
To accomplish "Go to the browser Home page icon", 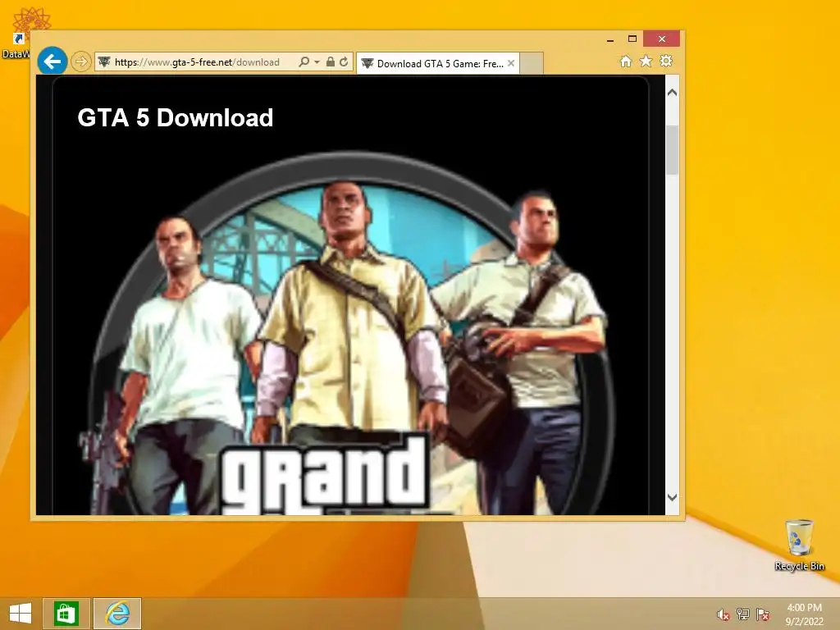I will click(x=626, y=61).
